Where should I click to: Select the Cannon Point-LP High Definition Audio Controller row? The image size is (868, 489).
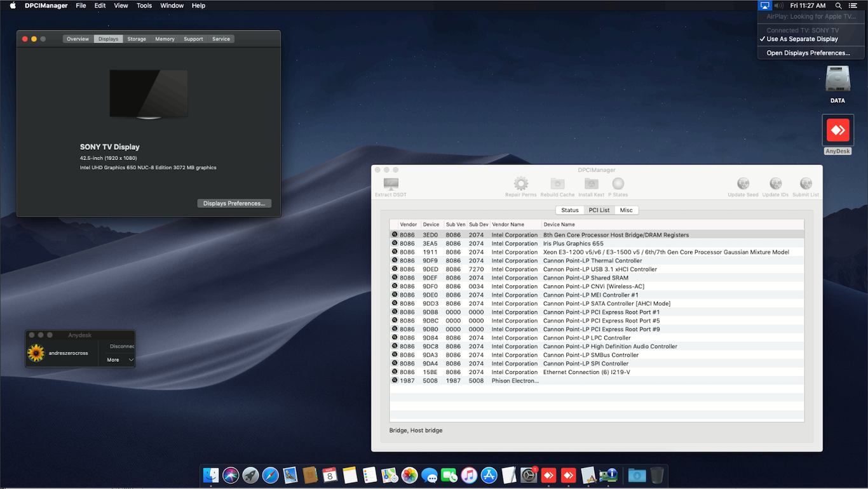click(x=597, y=346)
